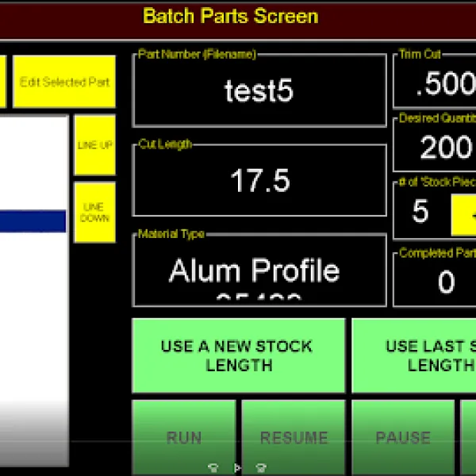Click the Part Number field showing test5
Image resolution: width=476 pixels, height=476 pixels.
click(x=259, y=91)
